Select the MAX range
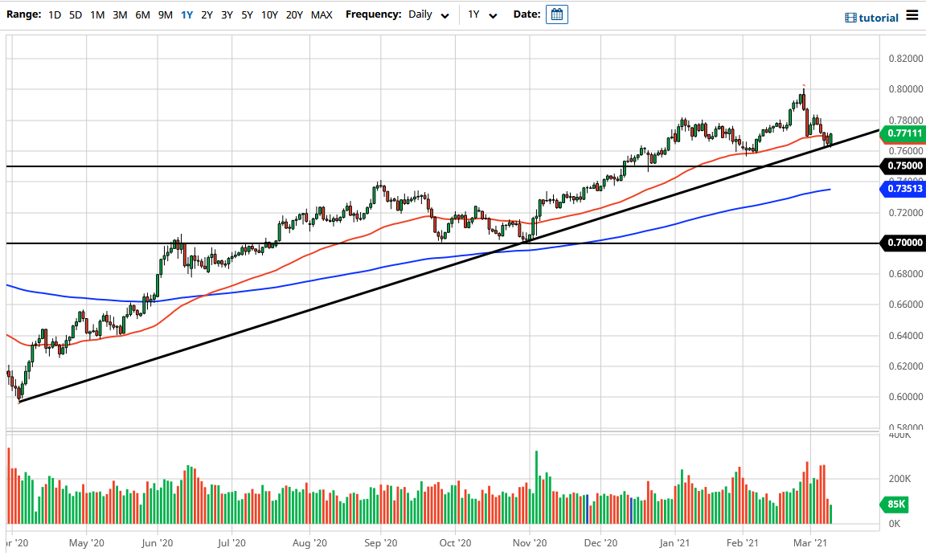Screen dimensions: 926x560 click(x=322, y=14)
